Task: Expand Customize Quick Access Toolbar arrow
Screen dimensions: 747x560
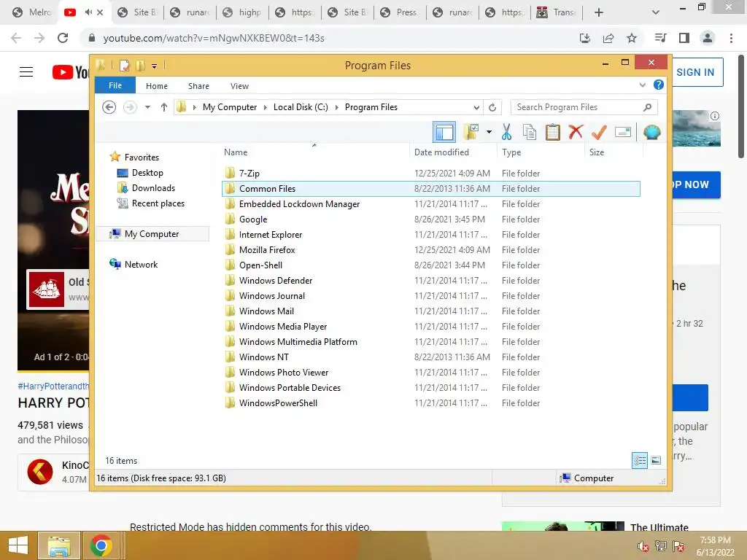Action: point(155,66)
